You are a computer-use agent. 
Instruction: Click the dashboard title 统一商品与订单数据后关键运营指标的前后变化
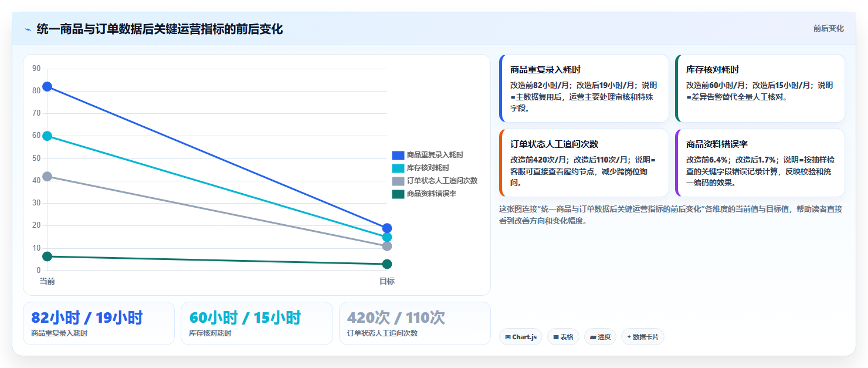click(x=160, y=29)
